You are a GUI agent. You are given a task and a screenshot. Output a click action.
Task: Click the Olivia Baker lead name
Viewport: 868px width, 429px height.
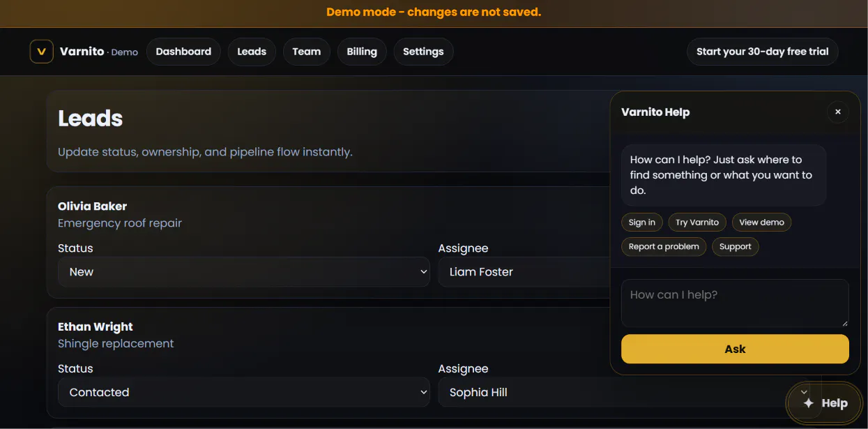pos(93,206)
